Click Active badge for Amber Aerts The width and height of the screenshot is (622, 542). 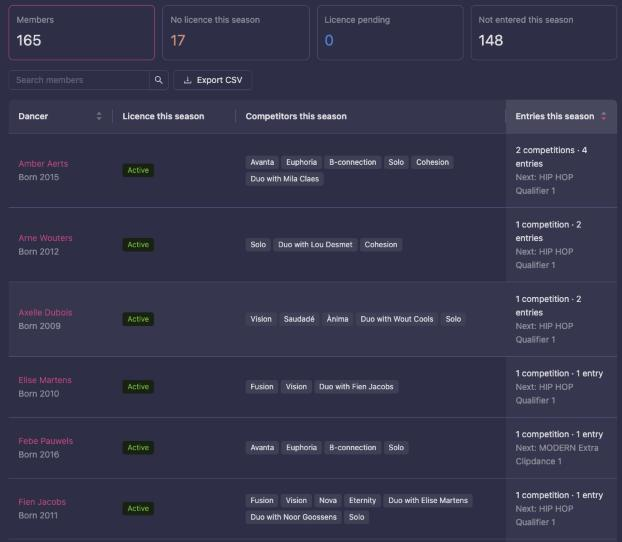pyautogui.click(x=138, y=170)
